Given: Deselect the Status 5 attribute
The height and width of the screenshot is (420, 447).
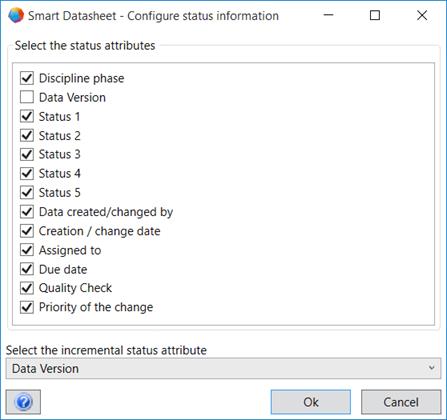Looking at the screenshot, I should click(x=27, y=192).
